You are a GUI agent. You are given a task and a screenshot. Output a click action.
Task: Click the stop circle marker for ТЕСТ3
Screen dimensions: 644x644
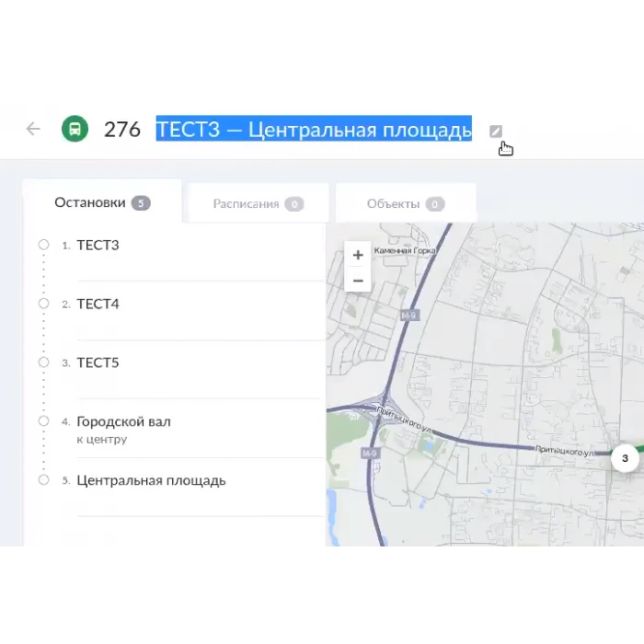[x=43, y=245]
